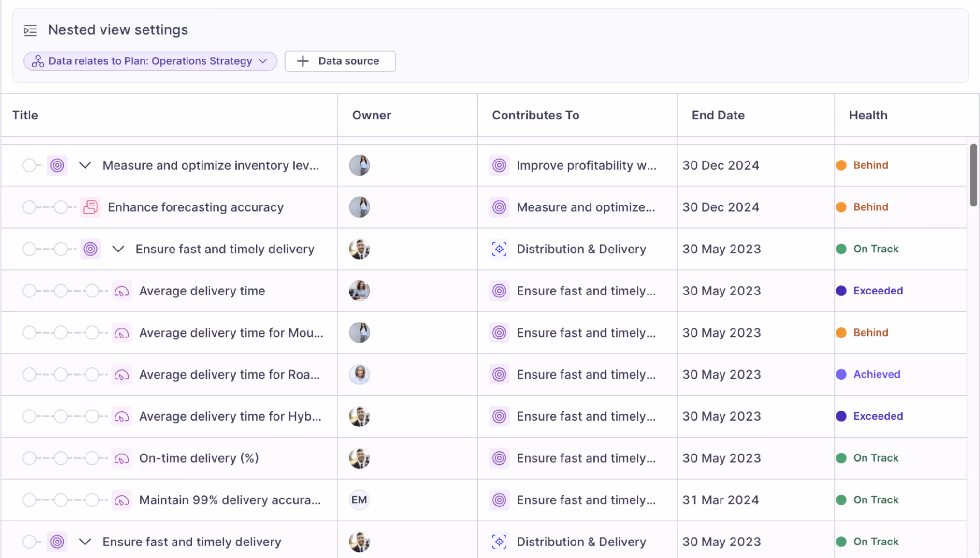The width and height of the screenshot is (980, 558).
Task: Select the objective icon in 'Improve profitability' contributes cell
Action: point(499,165)
